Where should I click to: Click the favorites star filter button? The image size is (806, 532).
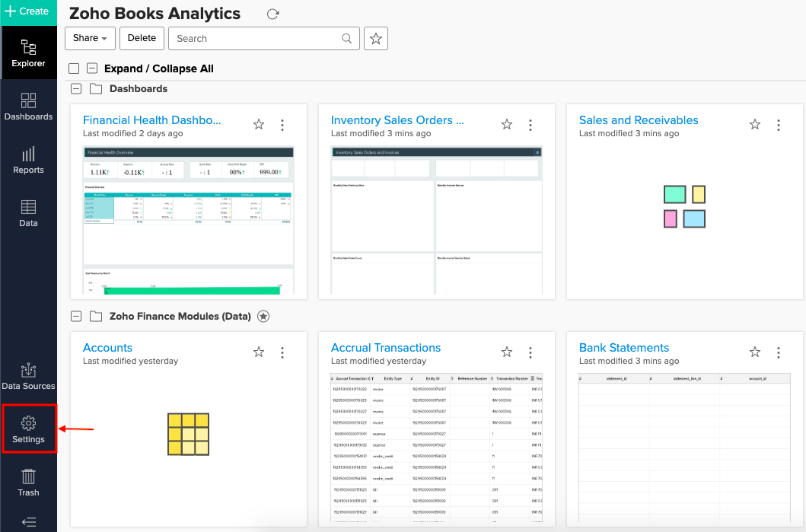(376, 38)
